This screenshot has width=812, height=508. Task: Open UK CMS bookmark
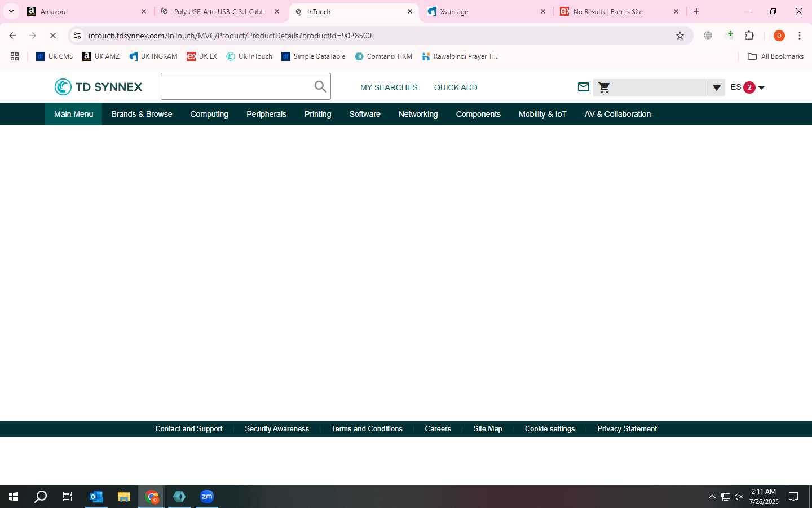coord(55,56)
